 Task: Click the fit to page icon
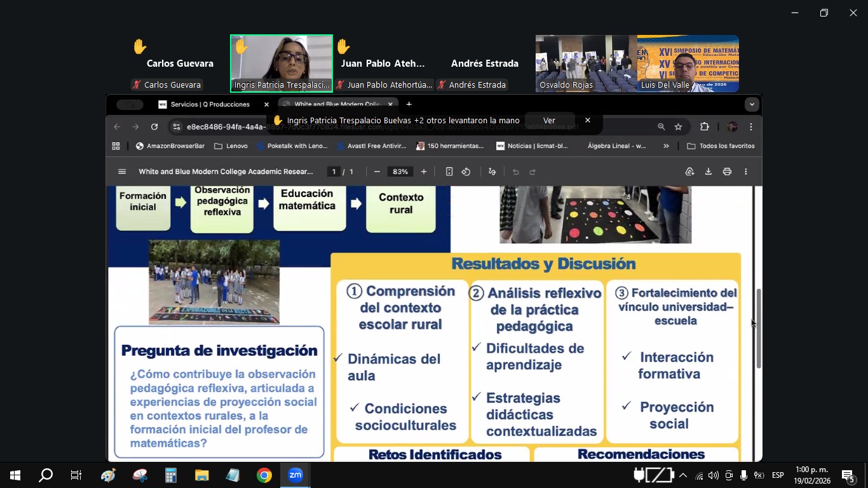click(449, 172)
